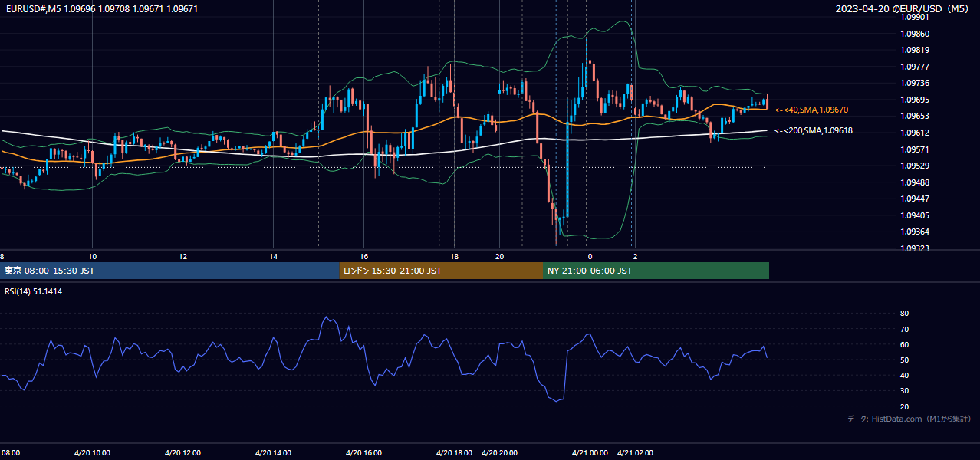Click price level 1.09819 on axis

[x=915, y=51]
